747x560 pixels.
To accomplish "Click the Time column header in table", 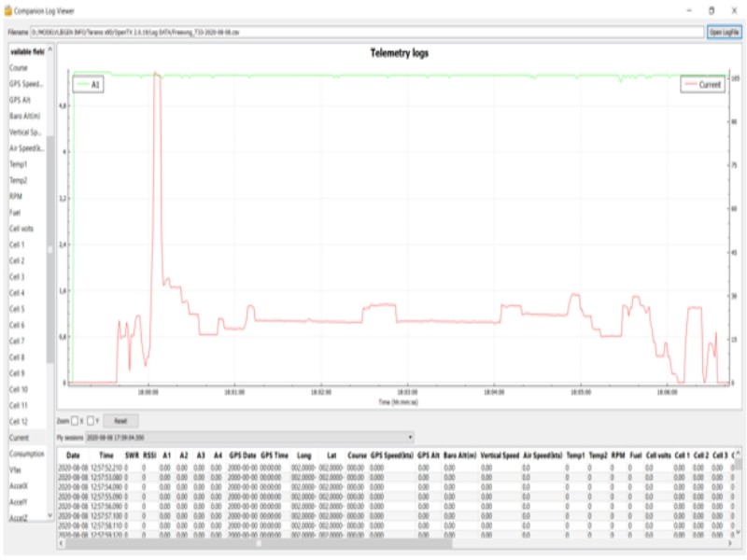I will [x=106, y=455].
